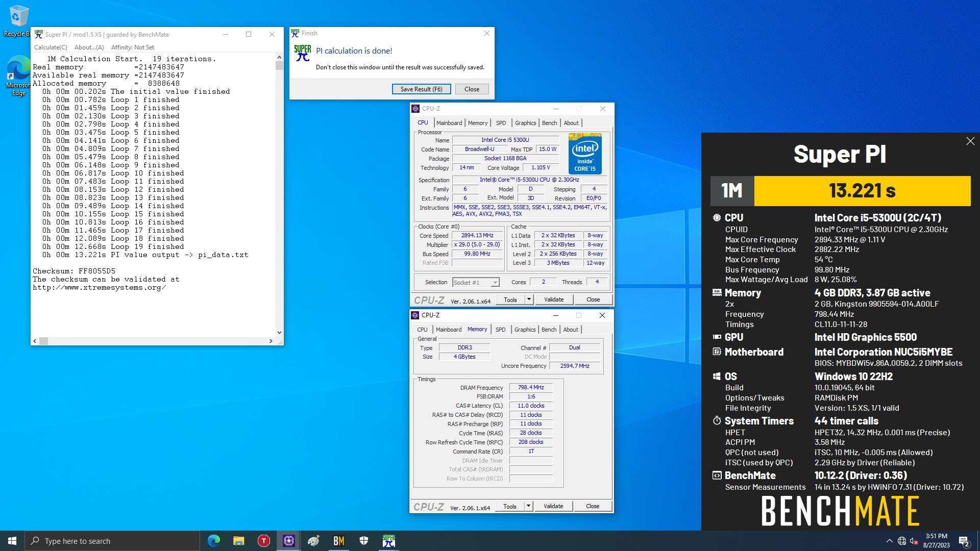Open the Recycle Bin desktop icon
This screenshot has height=551, width=980.
coord(18,20)
